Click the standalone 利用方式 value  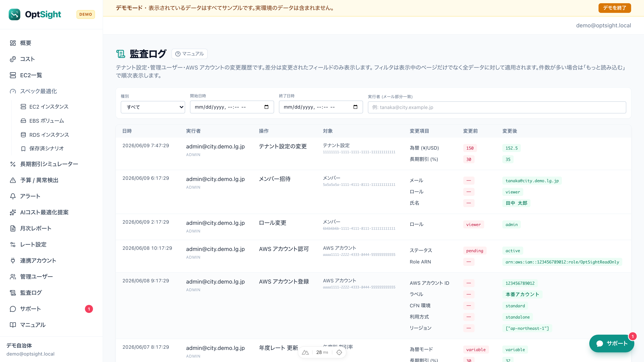[517, 317]
